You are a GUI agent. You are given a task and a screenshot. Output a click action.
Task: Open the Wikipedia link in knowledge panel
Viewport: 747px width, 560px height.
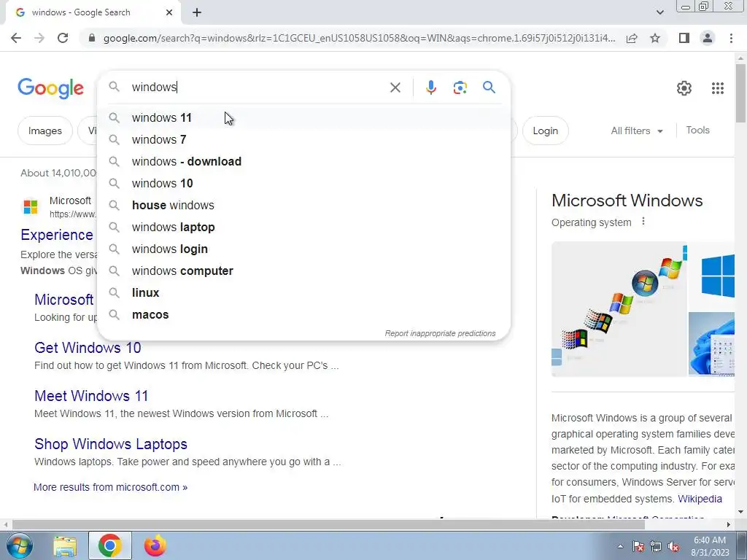700,499
